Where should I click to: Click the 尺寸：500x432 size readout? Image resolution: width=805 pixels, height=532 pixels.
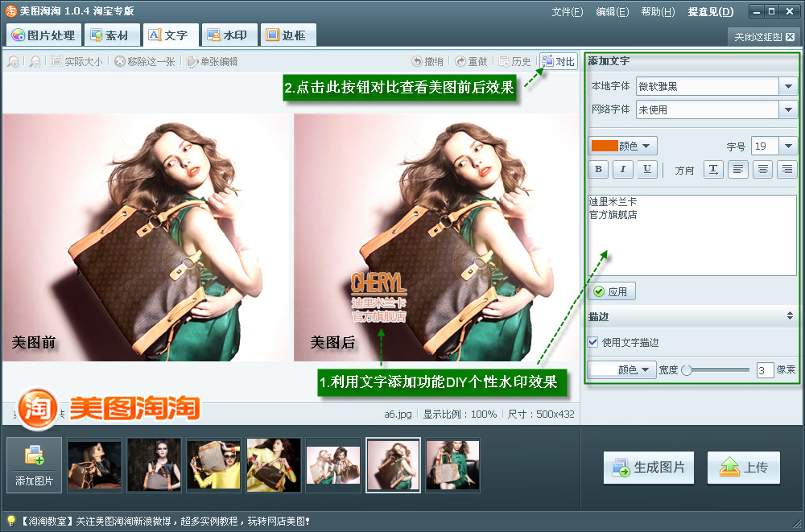click(541, 414)
